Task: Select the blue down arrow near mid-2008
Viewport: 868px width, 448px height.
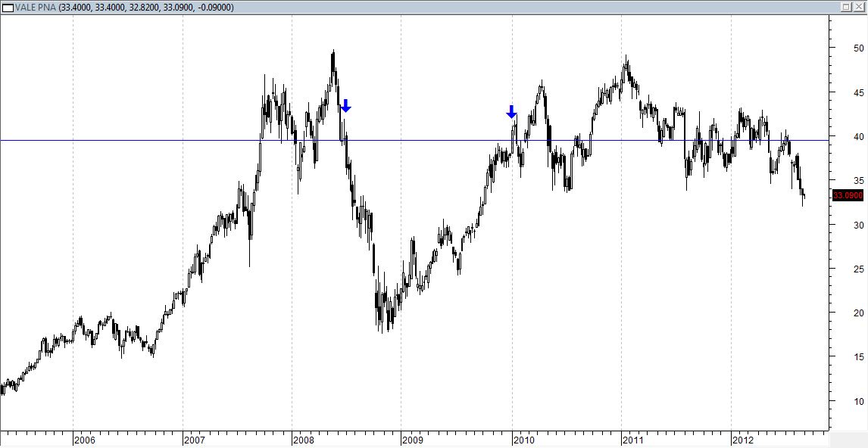Action: pyautogui.click(x=345, y=106)
